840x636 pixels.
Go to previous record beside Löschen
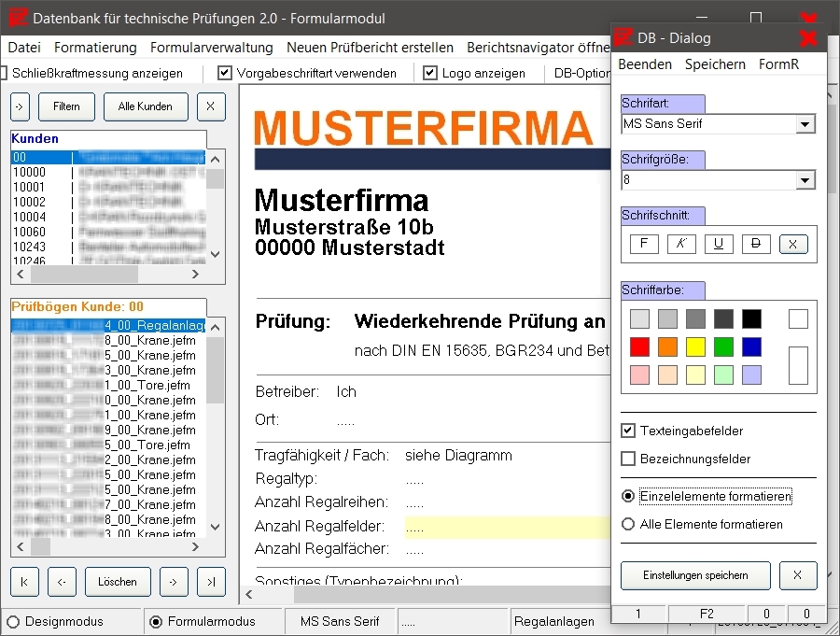pos(62,582)
